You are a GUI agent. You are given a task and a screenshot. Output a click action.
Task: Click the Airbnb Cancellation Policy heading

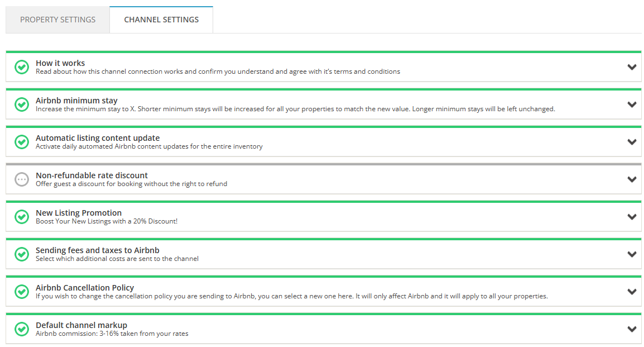click(85, 288)
